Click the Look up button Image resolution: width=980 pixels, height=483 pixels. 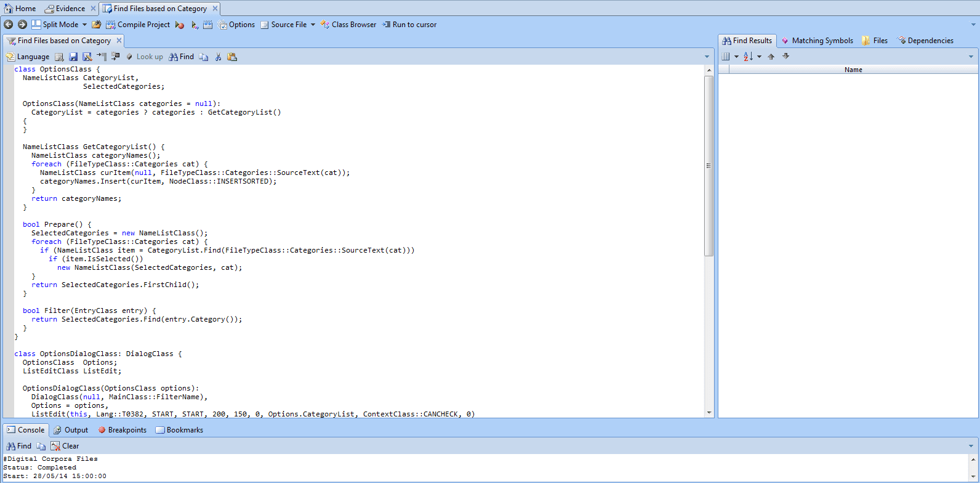[x=144, y=57]
